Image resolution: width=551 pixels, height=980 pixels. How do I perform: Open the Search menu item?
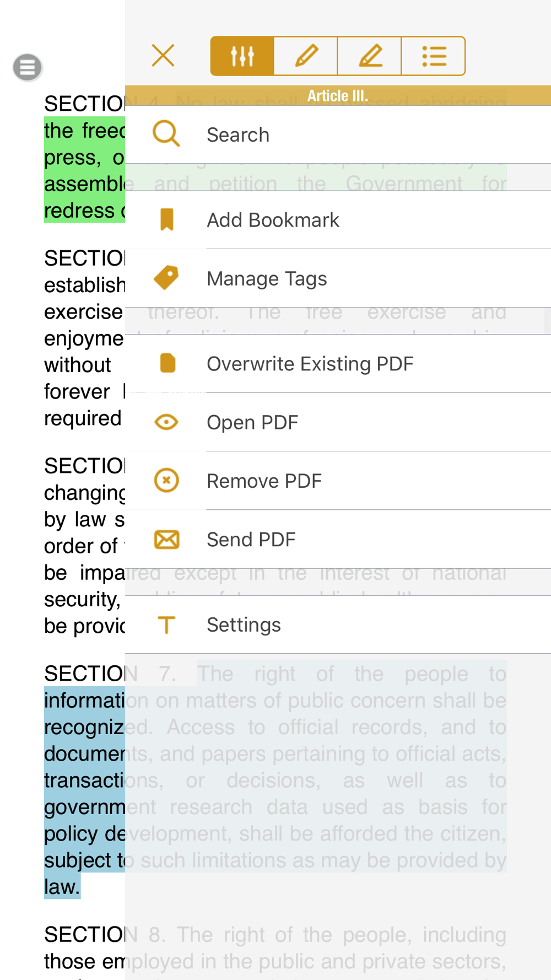[238, 135]
